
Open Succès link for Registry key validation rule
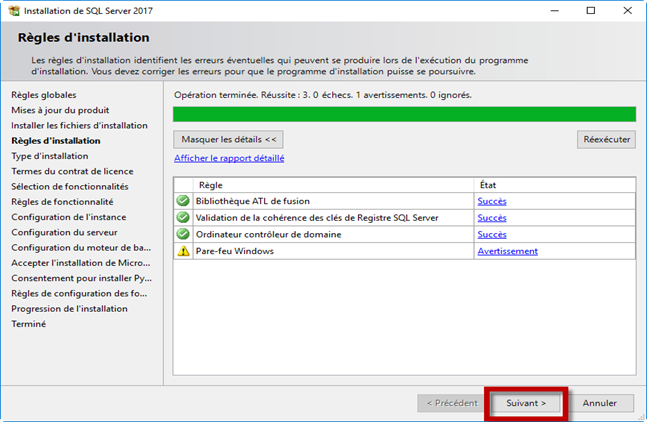point(492,218)
